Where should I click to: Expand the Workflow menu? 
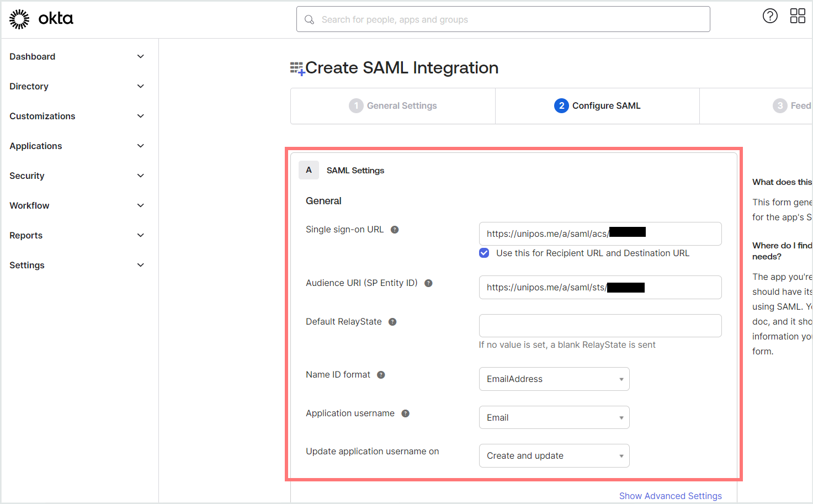click(x=77, y=205)
